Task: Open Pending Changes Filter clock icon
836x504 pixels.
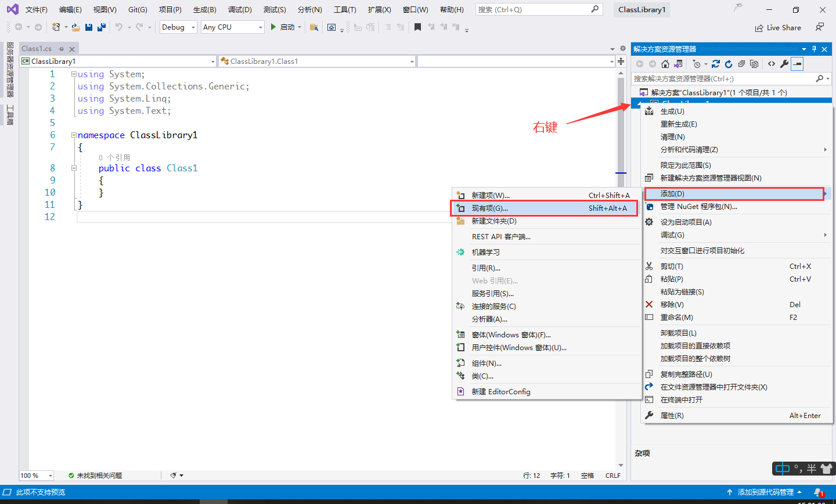Action: 697,64
